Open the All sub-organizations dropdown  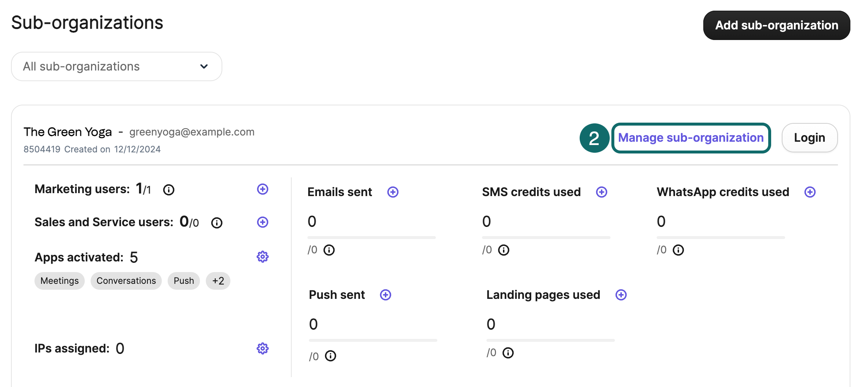(x=116, y=66)
